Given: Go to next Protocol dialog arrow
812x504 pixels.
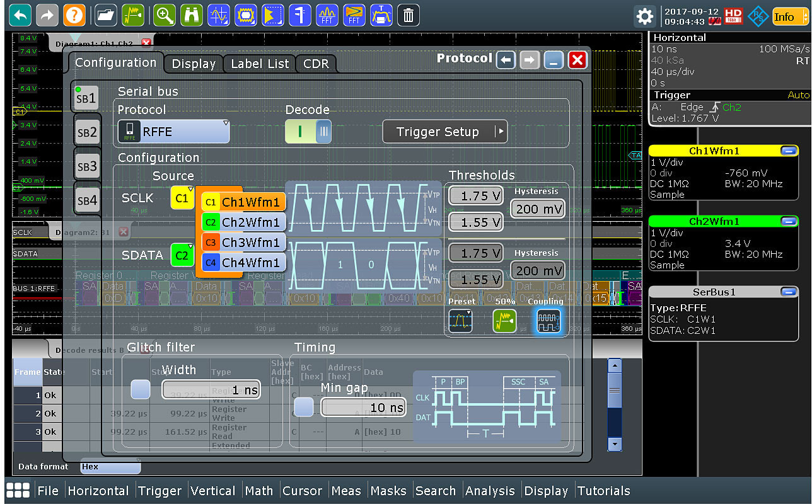Looking at the screenshot, I should tap(530, 60).
